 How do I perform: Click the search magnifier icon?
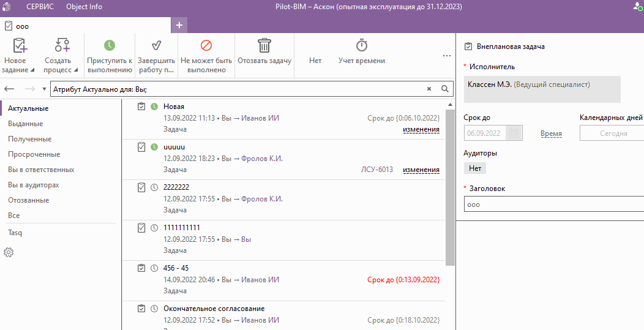[x=446, y=89]
